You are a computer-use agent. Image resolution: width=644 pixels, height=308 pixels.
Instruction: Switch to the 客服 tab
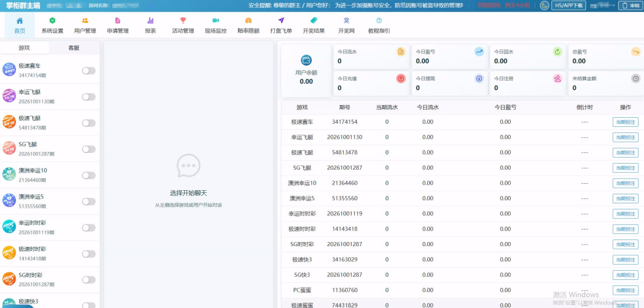74,48
